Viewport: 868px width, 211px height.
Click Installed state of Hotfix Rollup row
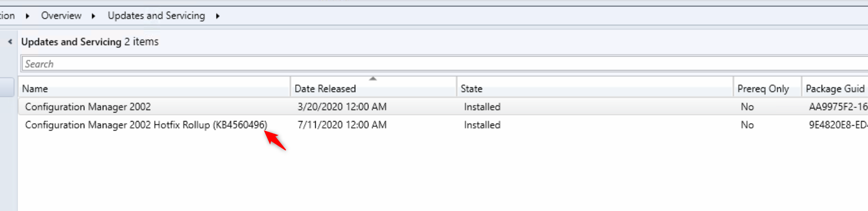[x=482, y=125]
